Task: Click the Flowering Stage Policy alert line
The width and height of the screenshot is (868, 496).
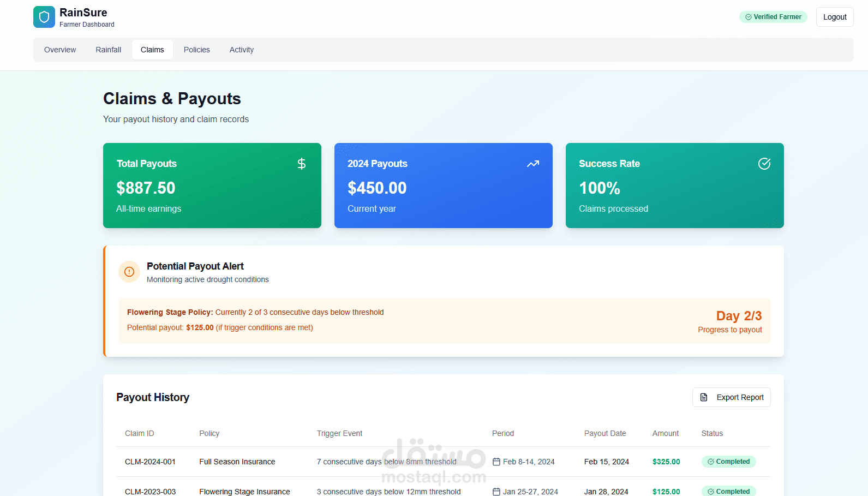Action: pyautogui.click(x=255, y=312)
